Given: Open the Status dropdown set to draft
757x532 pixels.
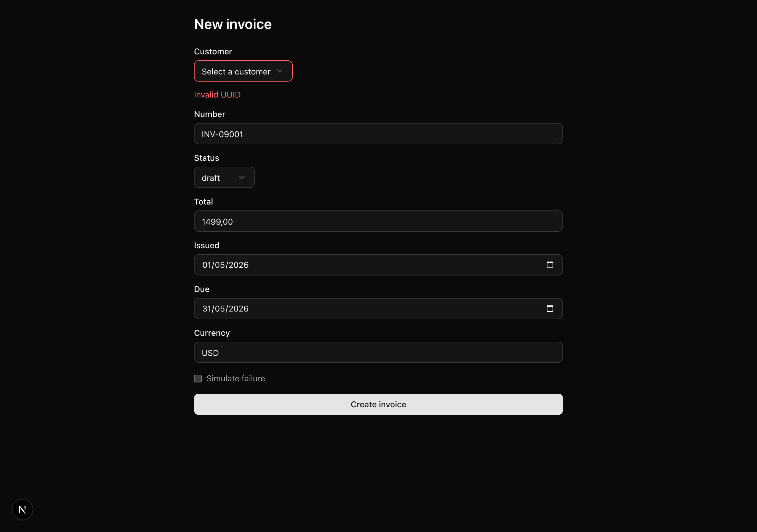Looking at the screenshot, I should click(224, 178).
